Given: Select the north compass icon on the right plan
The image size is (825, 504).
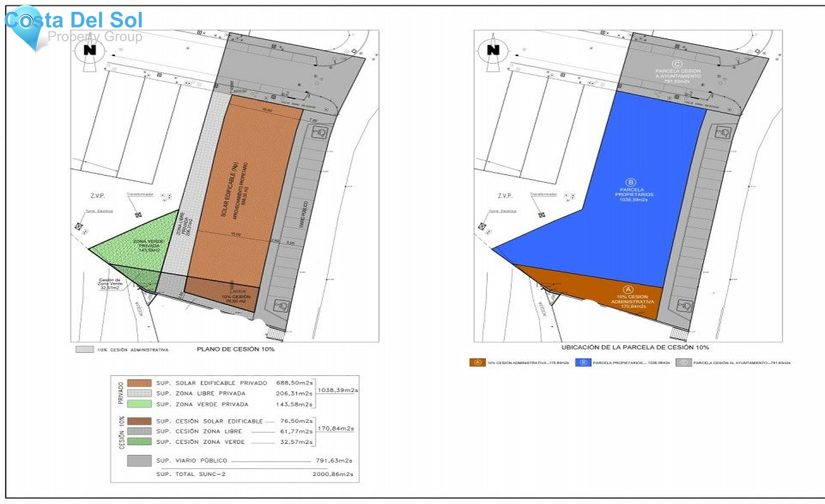Looking at the screenshot, I should tap(493, 51).
